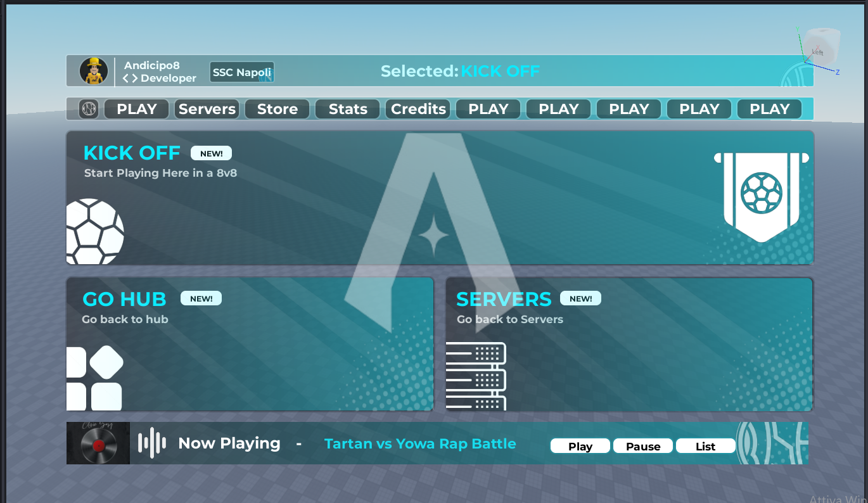Viewport: 868px width, 503px height.
Task: Switch to the Stats tab
Action: click(348, 109)
